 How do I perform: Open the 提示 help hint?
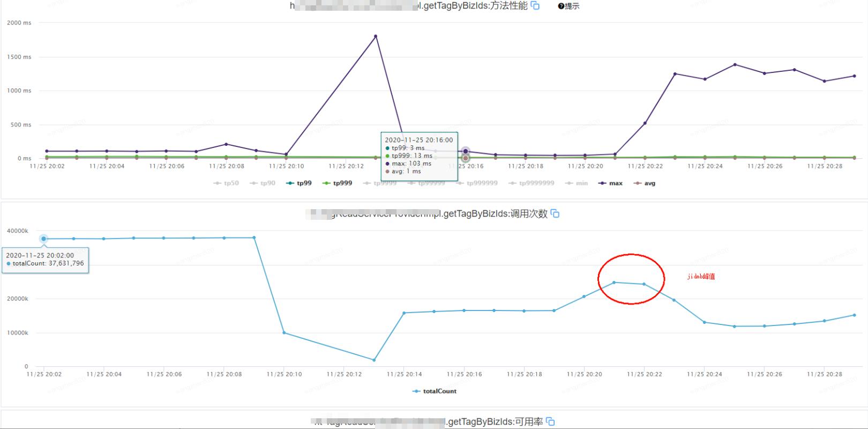pos(568,6)
